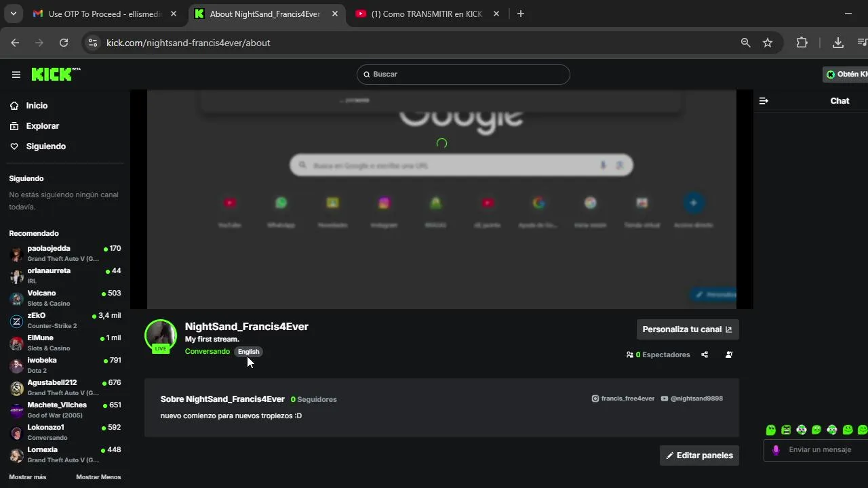Click the stream video player
This screenshot has width=868, height=488.
[x=441, y=199]
